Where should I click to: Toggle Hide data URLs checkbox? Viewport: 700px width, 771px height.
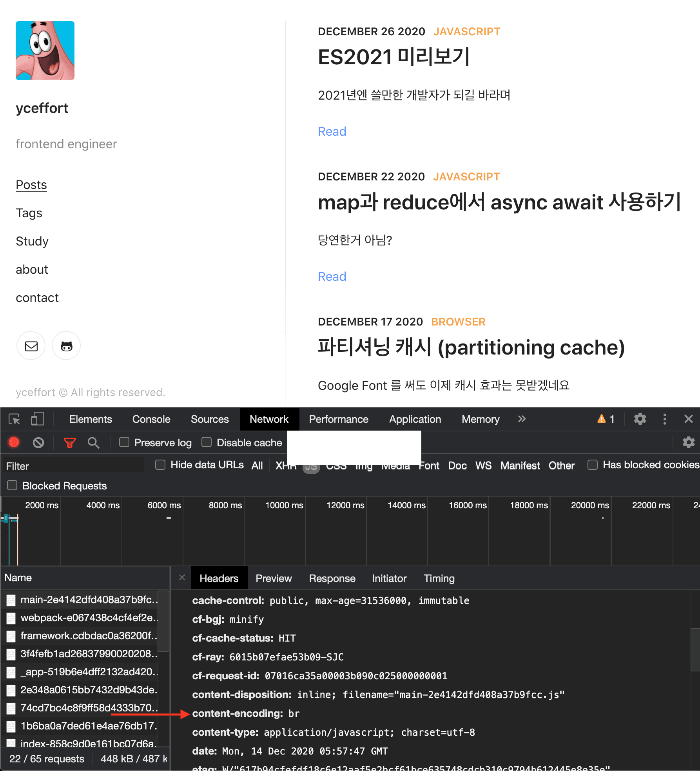point(160,465)
